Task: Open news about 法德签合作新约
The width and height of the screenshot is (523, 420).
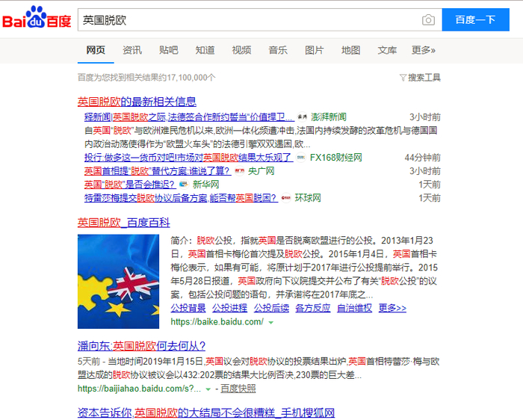Action: click(x=190, y=117)
